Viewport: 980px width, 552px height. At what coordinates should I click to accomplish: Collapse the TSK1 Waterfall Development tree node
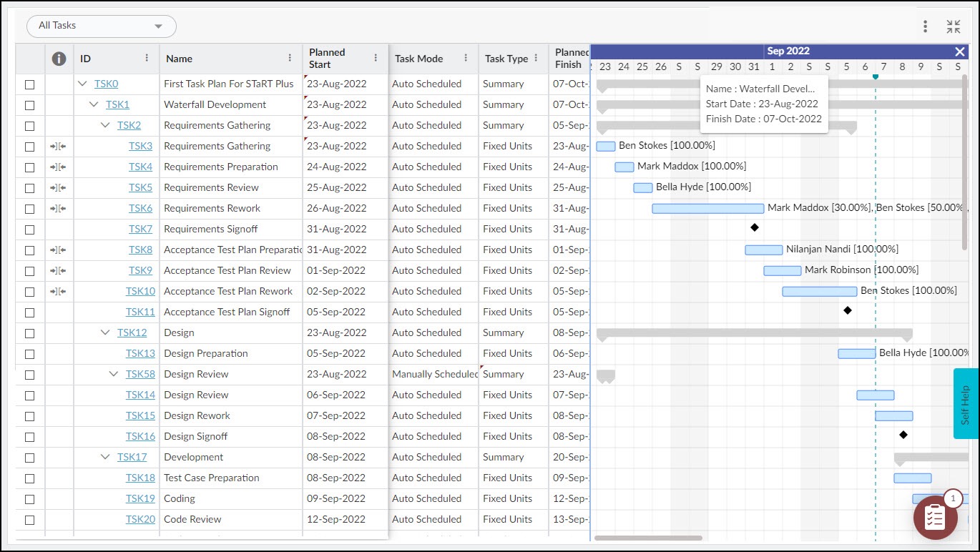coord(94,104)
